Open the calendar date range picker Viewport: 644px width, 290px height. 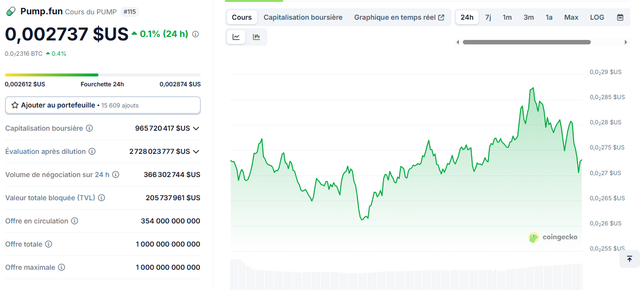tap(620, 17)
